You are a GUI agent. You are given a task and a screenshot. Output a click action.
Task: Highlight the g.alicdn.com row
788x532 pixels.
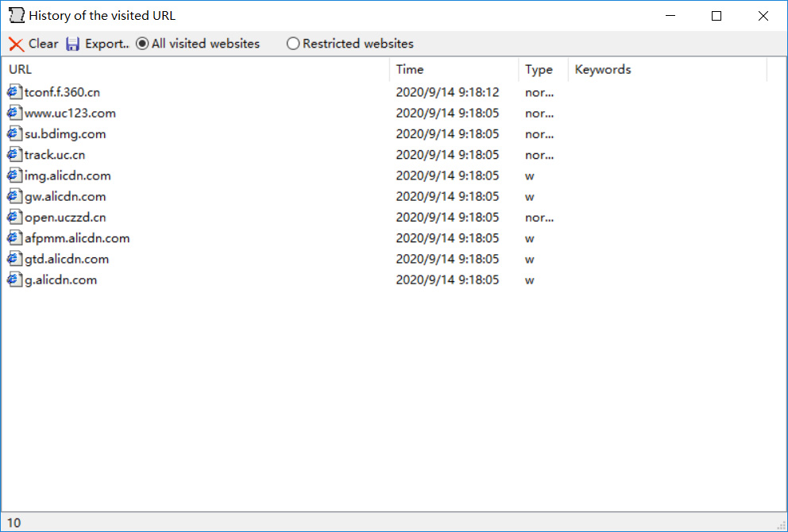click(60, 279)
